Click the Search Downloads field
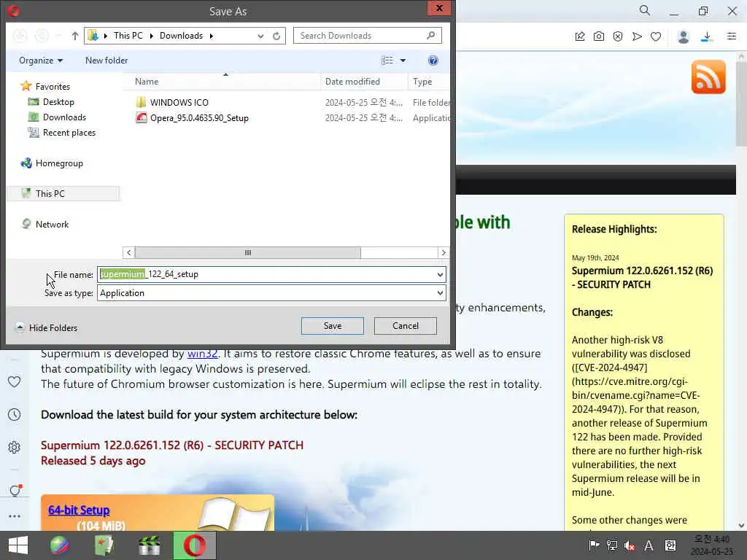Viewport: 747px width, 560px height. point(368,36)
